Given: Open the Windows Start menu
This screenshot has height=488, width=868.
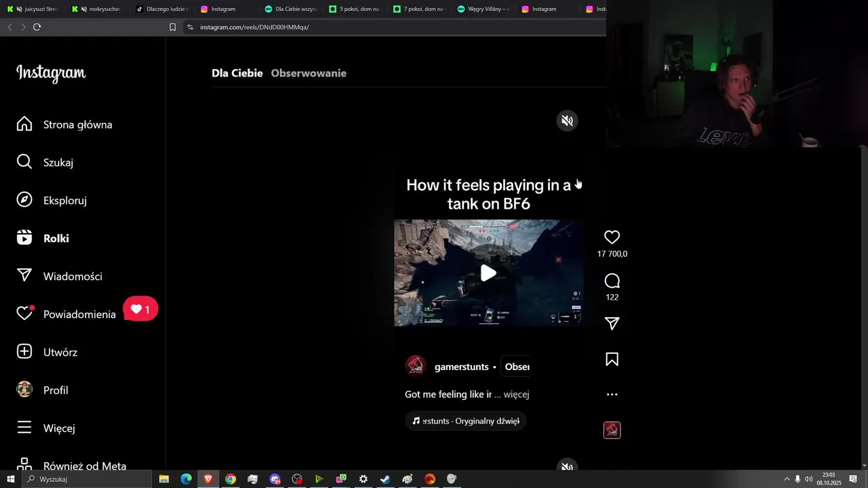Looking at the screenshot, I should (x=11, y=479).
